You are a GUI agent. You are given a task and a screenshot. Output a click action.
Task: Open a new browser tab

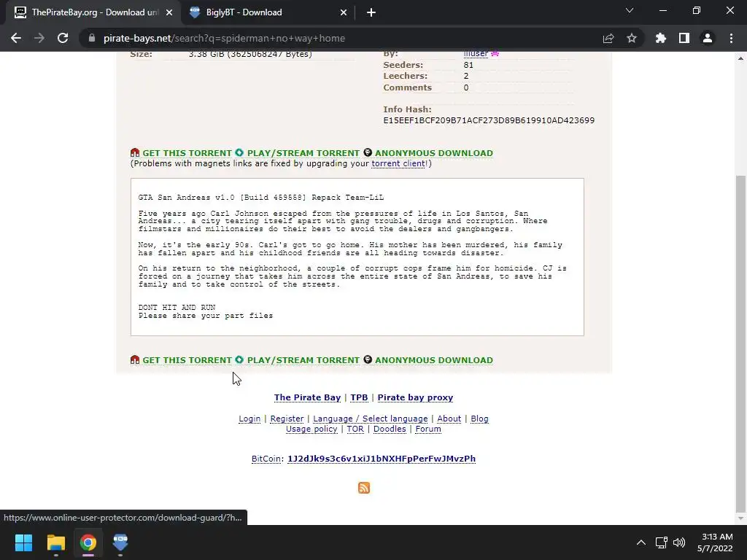[x=371, y=12]
